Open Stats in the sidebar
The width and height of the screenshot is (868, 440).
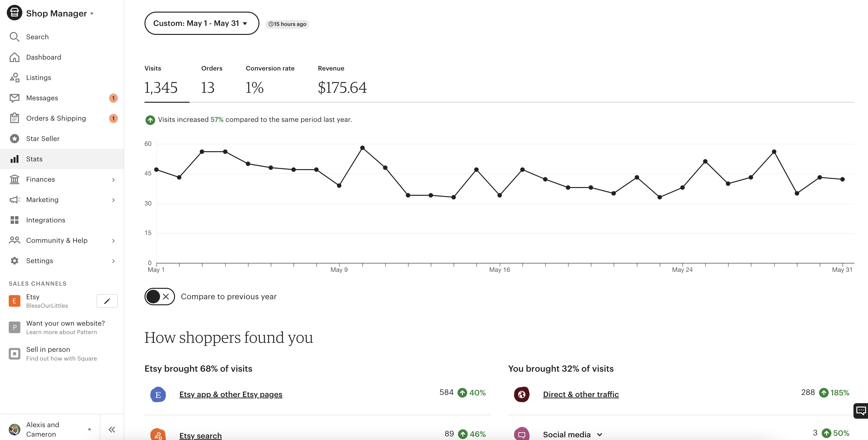(x=62, y=159)
